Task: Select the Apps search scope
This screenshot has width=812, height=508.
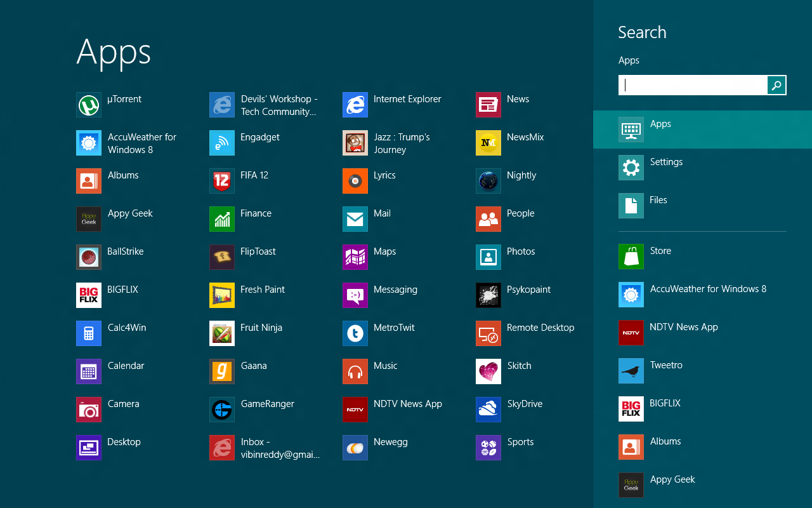Action: (702, 130)
